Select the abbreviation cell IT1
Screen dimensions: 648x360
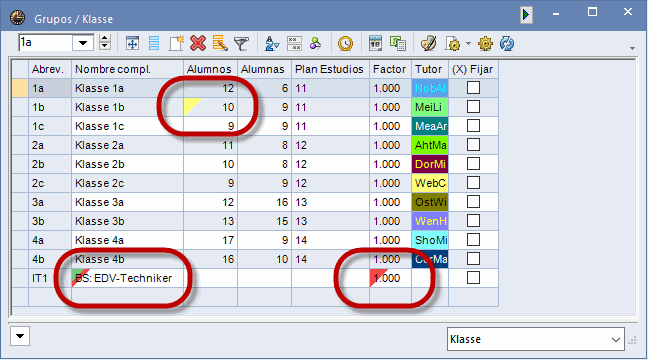click(x=50, y=278)
